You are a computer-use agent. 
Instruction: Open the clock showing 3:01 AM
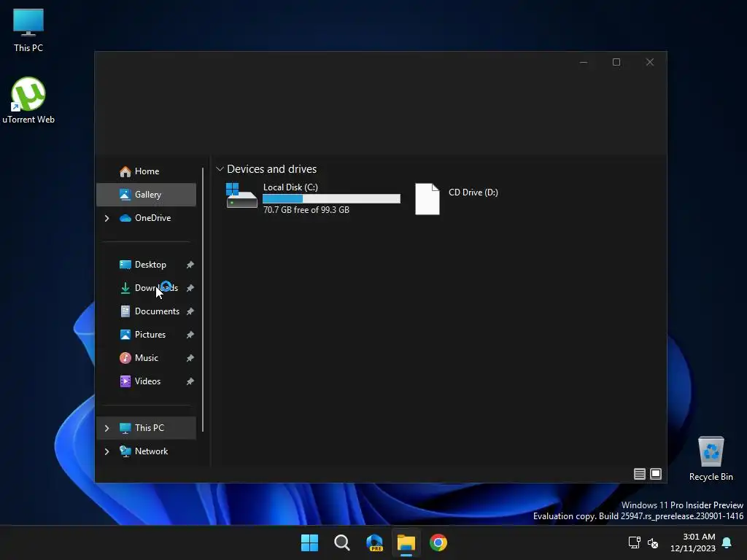[693, 542]
